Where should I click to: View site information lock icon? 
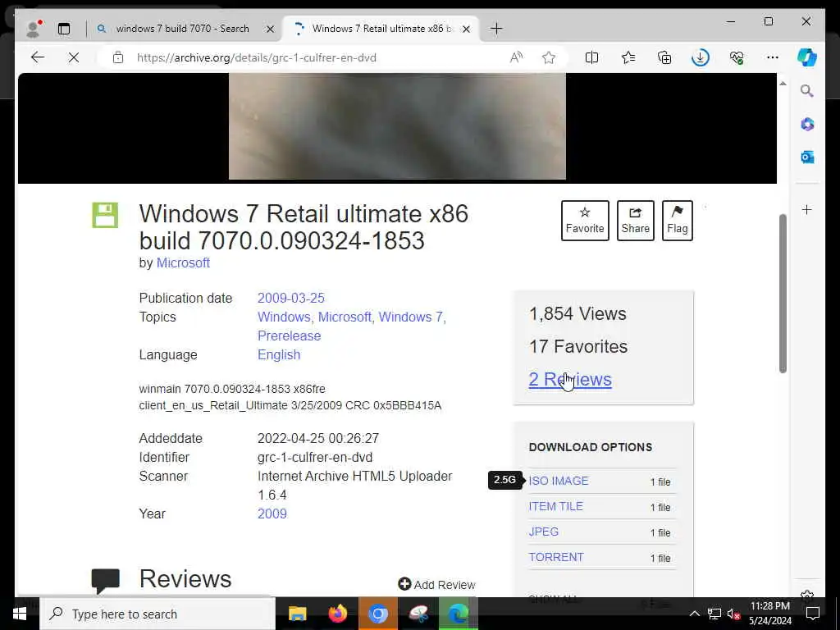118,57
